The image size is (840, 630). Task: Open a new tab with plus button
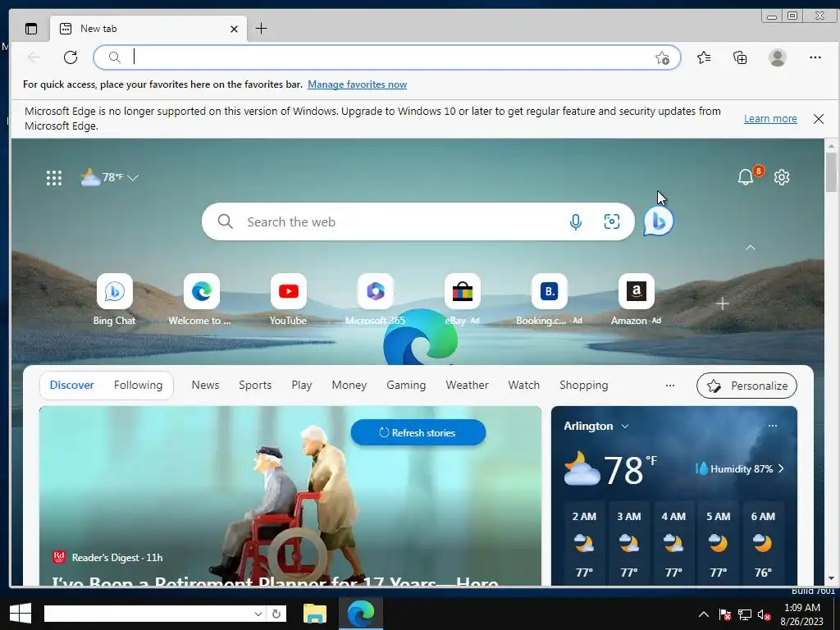click(262, 29)
